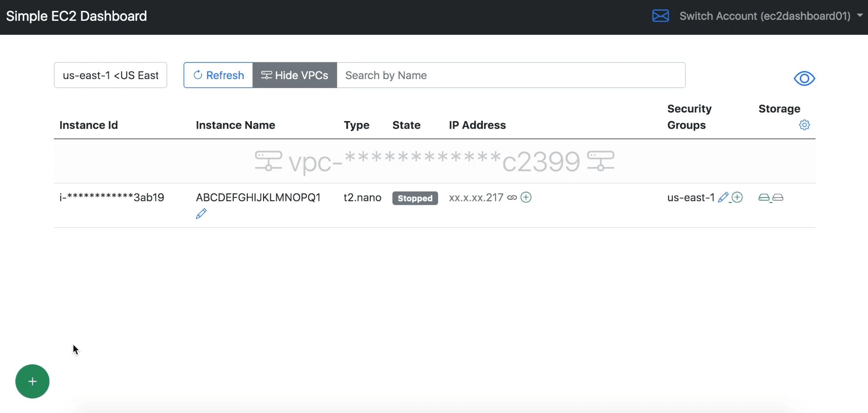Open the mail envelope icon in header
Image resolution: width=868 pixels, height=413 pixels.
(660, 16)
